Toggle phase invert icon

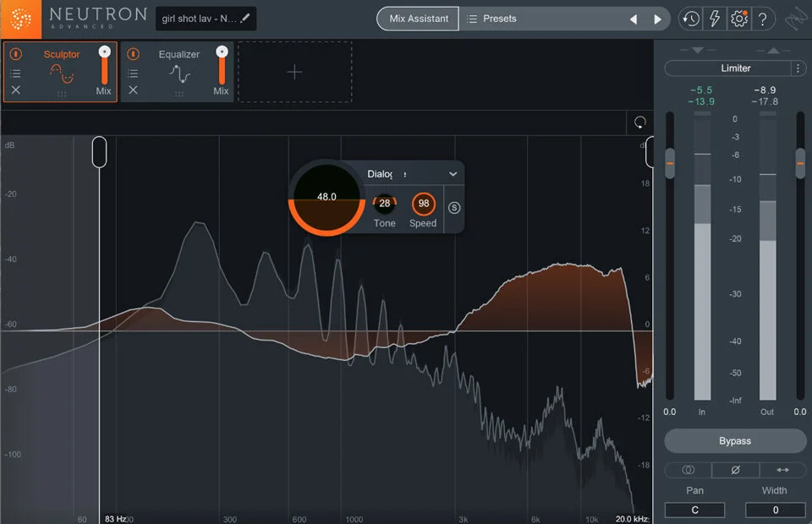(735, 470)
